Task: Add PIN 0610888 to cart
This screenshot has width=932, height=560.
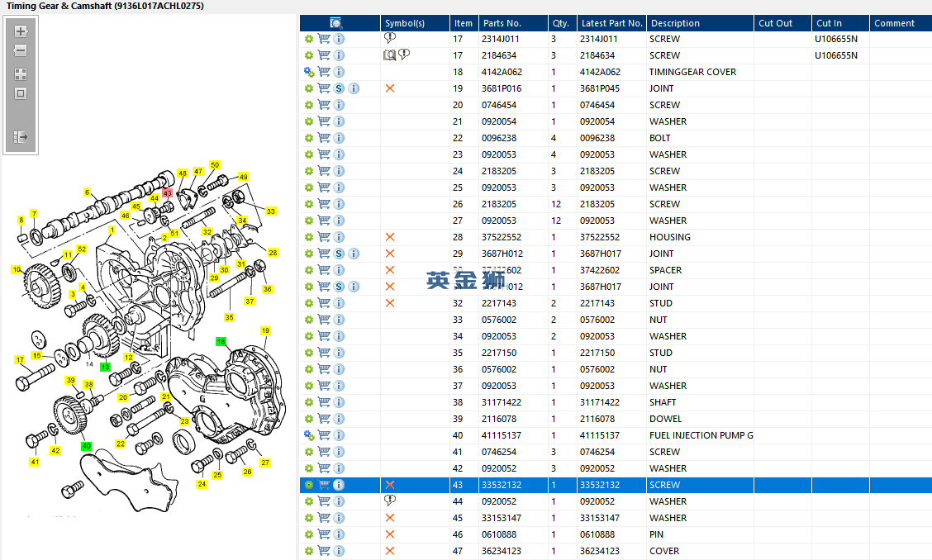Action: point(324,534)
